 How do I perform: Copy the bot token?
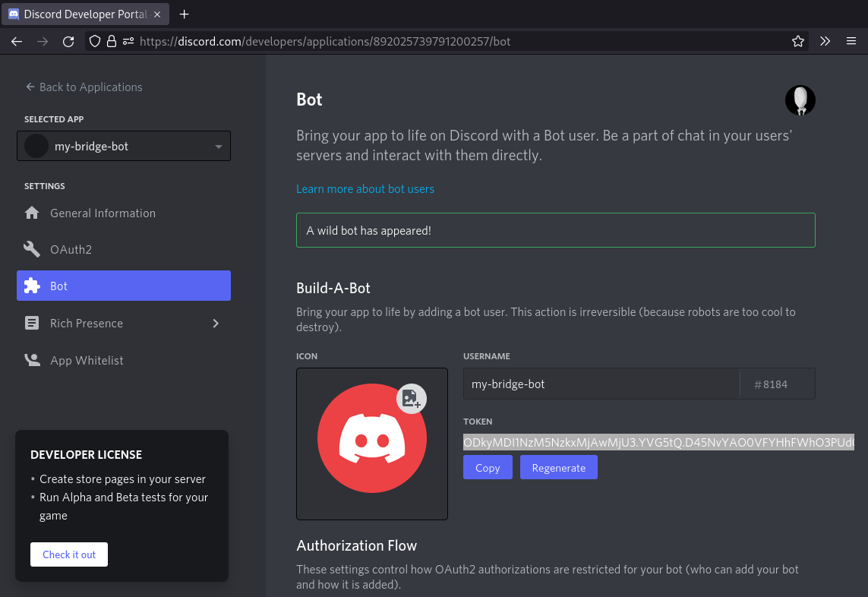pos(488,467)
